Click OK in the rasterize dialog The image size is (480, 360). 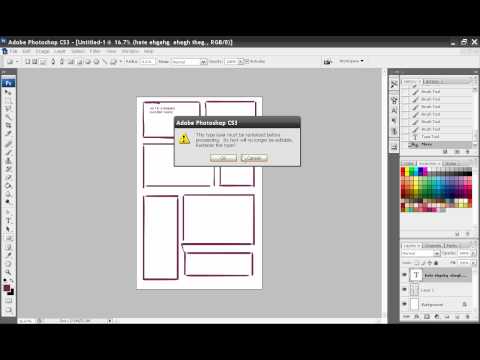(x=223, y=158)
